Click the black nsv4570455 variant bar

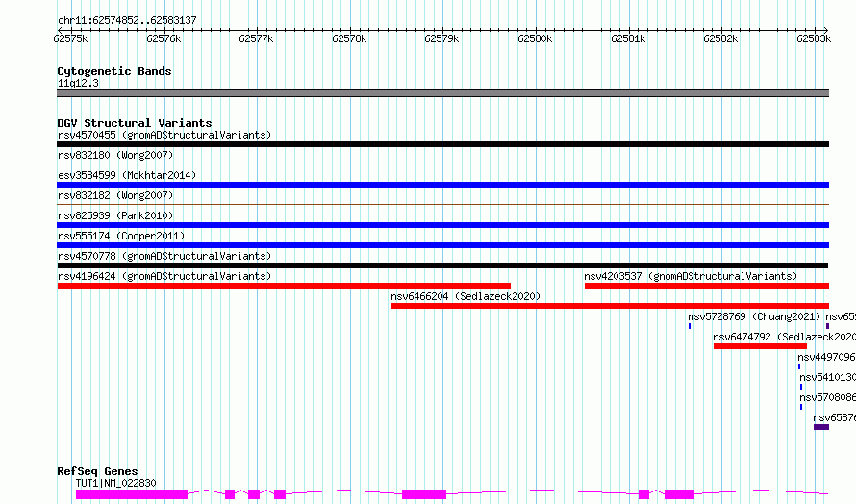tap(442, 144)
